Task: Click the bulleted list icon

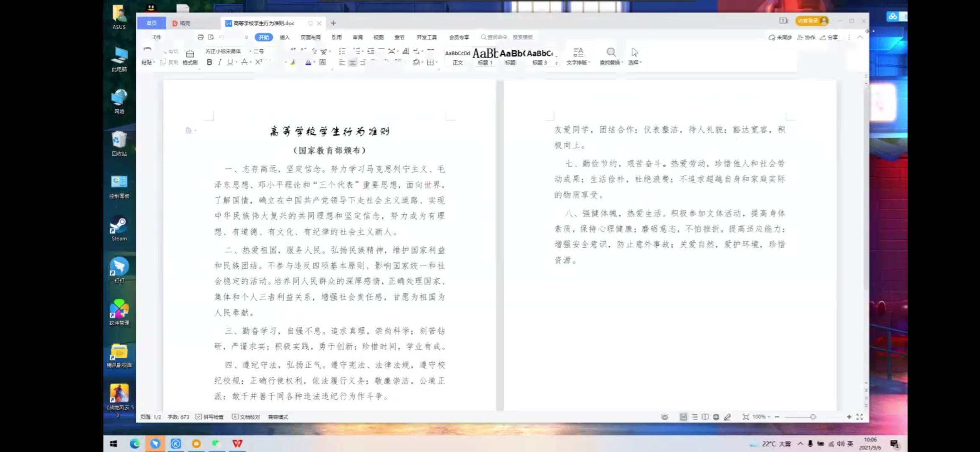Action: [342, 51]
